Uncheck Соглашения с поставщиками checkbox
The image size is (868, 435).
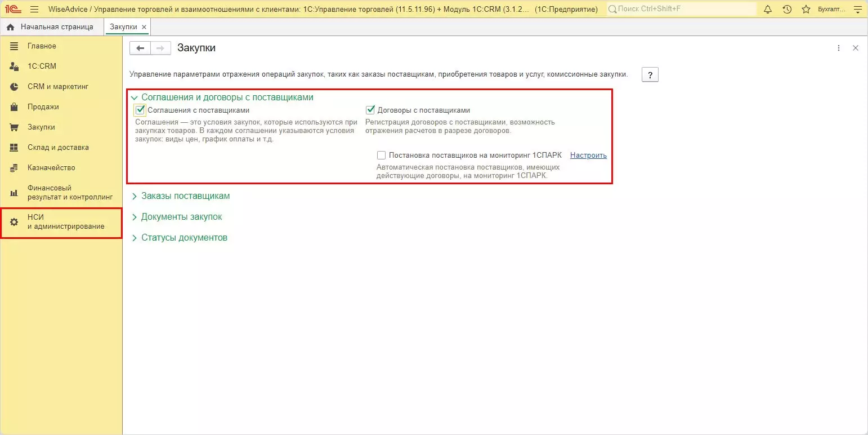tap(141, 110)
